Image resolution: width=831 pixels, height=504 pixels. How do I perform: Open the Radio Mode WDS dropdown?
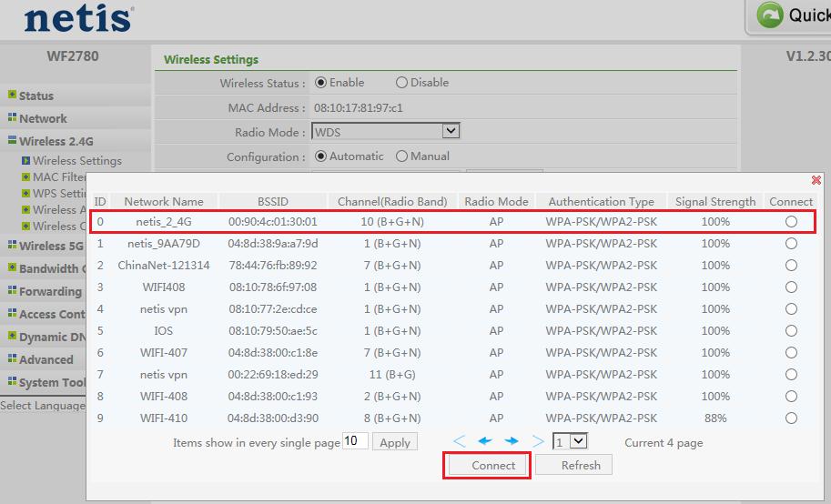[450, 132]
